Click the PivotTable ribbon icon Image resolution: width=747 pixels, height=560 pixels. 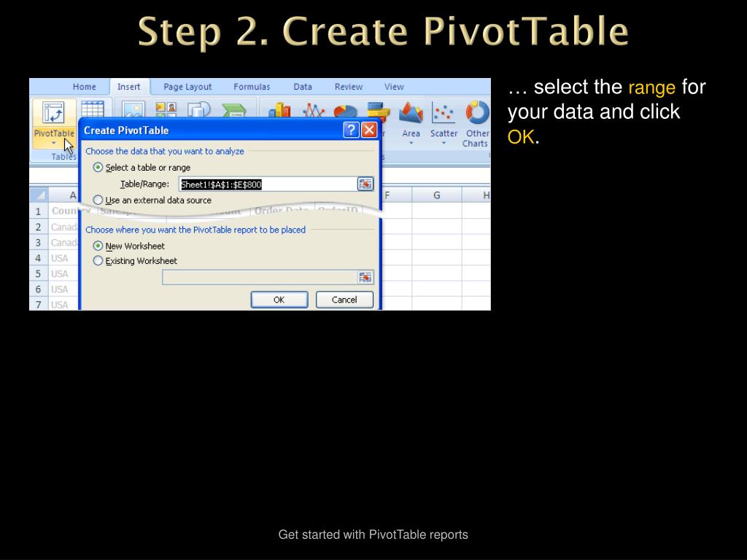pos(53,113)
